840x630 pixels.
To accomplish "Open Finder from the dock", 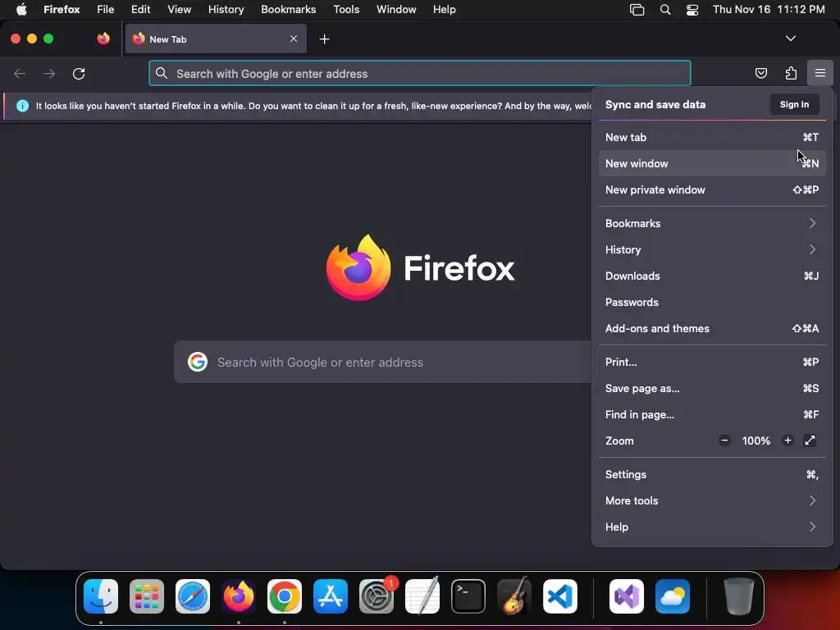I will click(x=101, y=596).
